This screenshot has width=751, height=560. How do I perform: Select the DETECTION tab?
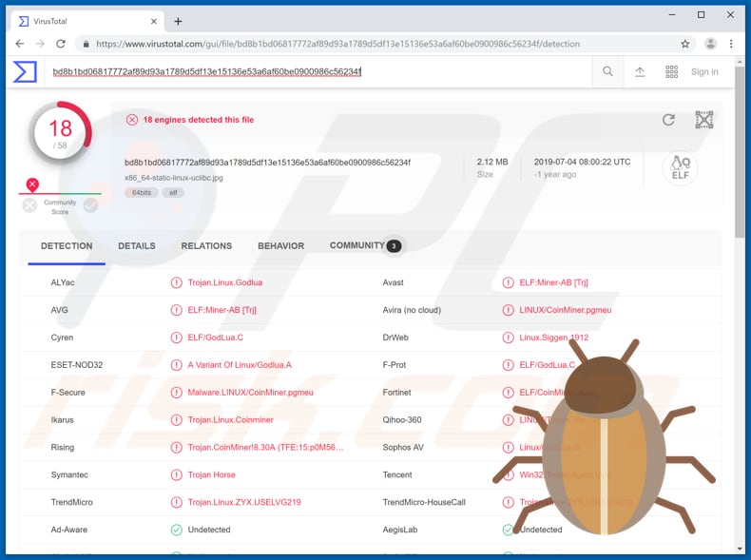pos(67,245)
